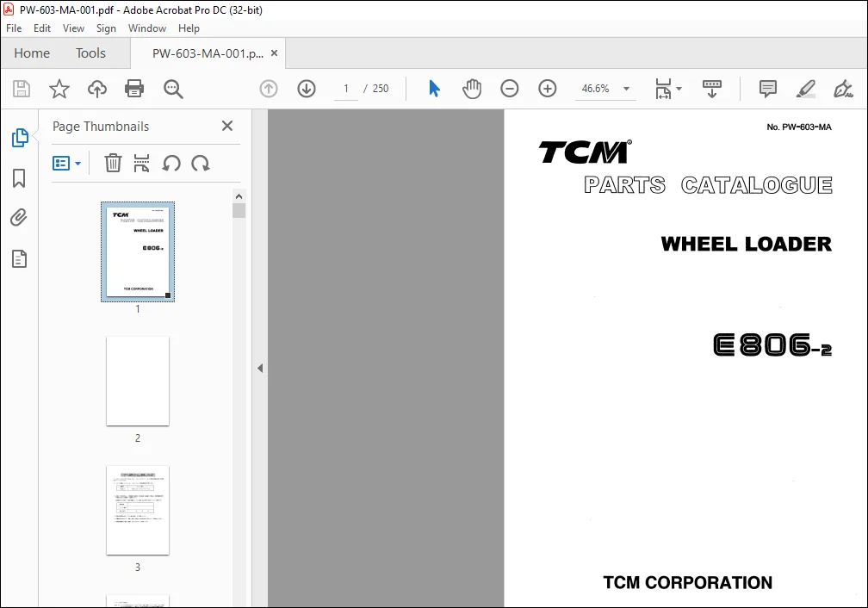Select blank page 2 thumbnail
The height and width of the screenshot is (608, 868).
138,381
